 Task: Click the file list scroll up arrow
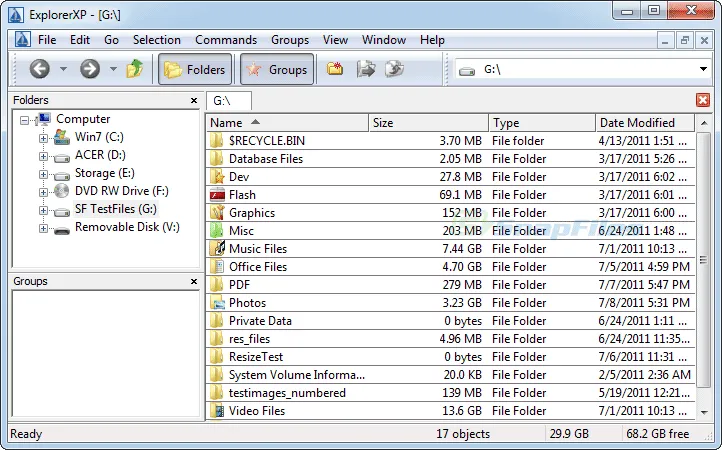pyautogui.click(x=704, y=123)
